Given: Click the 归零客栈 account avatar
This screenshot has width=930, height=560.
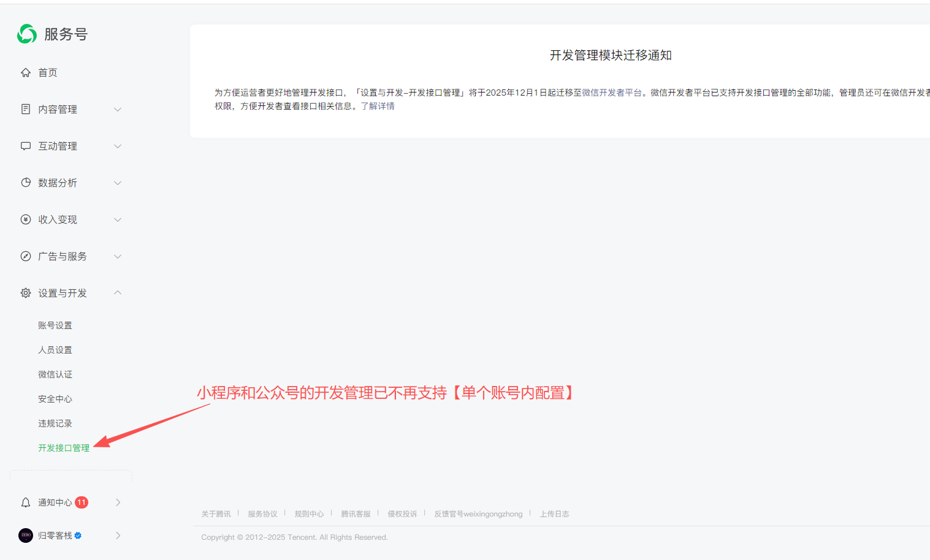Looking at the screenshot, I should (26, 535).
